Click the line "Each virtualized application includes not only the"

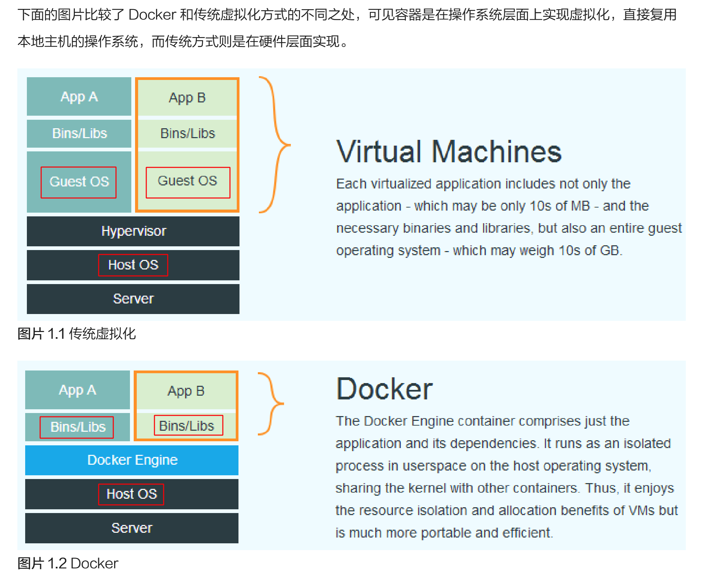pos(483,184)
